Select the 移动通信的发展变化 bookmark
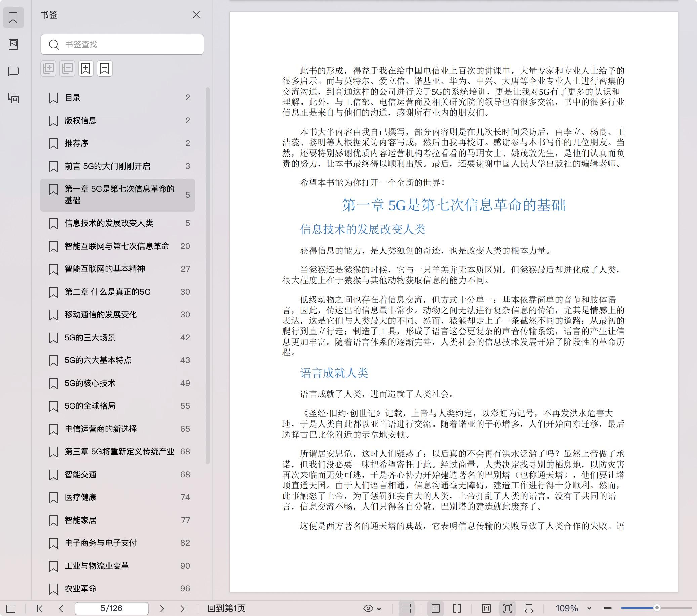Viewport: 697px width, 616px height. click(x=118, y=315)
